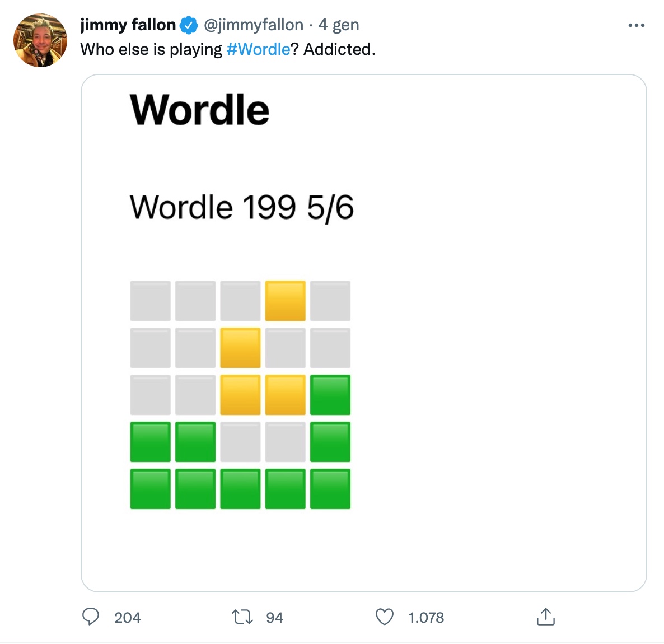The width and height of the screenshot is (664, 644).
Task: Click the green square in third grid row
Action: click(x=330, y=395)
